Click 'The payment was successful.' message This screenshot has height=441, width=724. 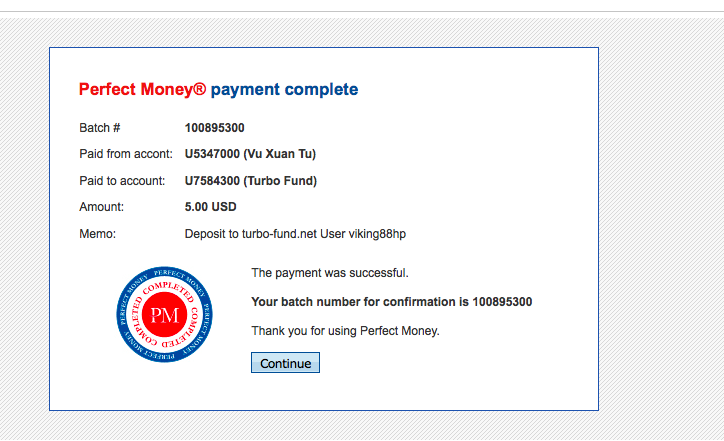(x=330, y=273)
